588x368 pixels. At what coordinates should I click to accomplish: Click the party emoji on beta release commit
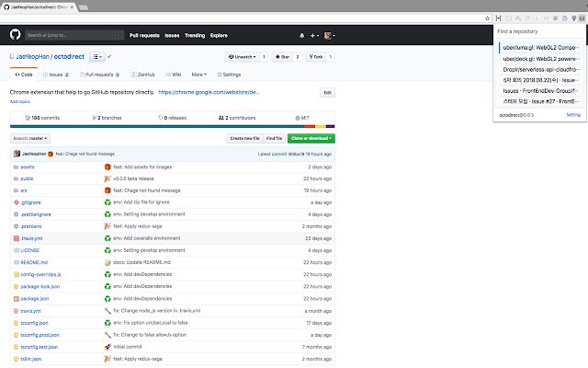click(107, 178)
